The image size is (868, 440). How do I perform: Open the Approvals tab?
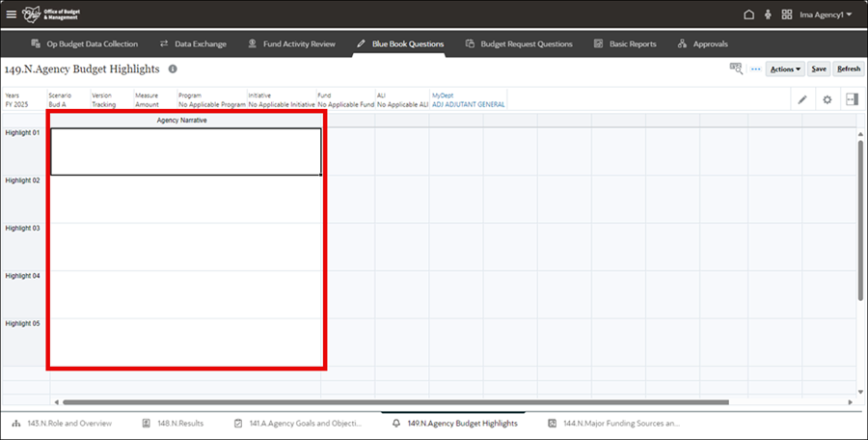(x=702, y=43)
